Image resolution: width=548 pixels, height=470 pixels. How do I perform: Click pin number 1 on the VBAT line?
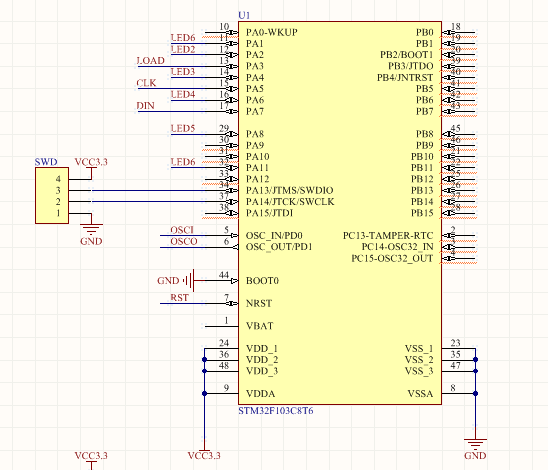[x=226, y=320]
